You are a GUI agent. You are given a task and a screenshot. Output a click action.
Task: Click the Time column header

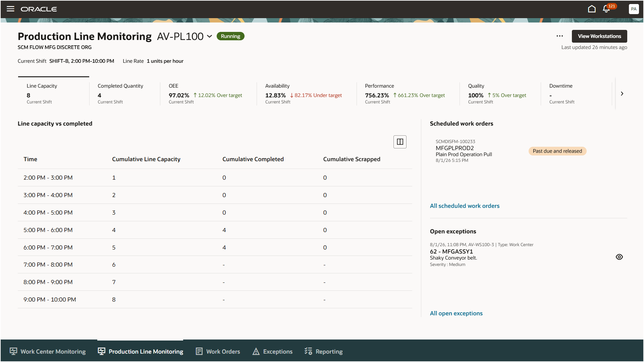[30, 159]
